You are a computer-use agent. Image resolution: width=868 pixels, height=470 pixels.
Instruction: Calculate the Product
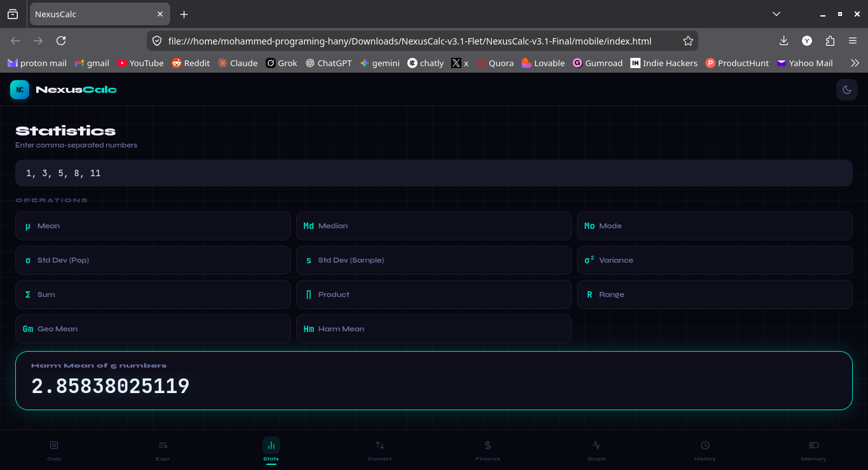[x=434, y=294]
